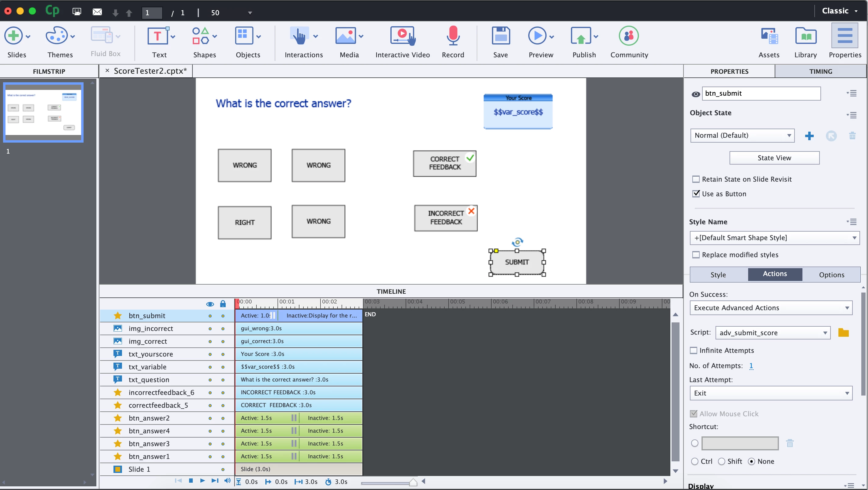Uncheck the Use as Button checkbox

[x=696, y=194]
